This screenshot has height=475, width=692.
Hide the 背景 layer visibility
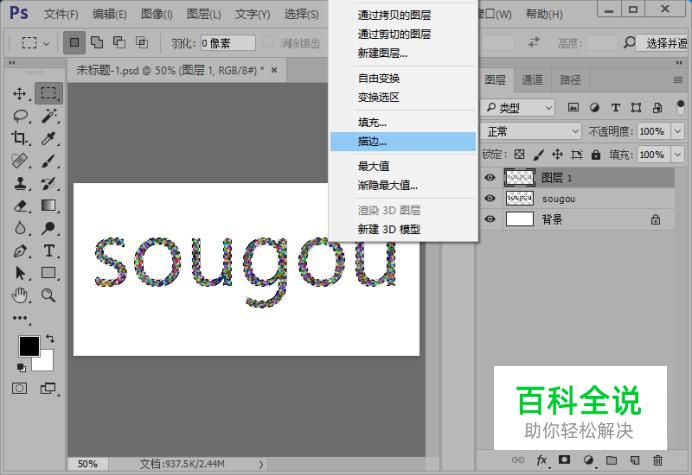[x=490, y=219]
